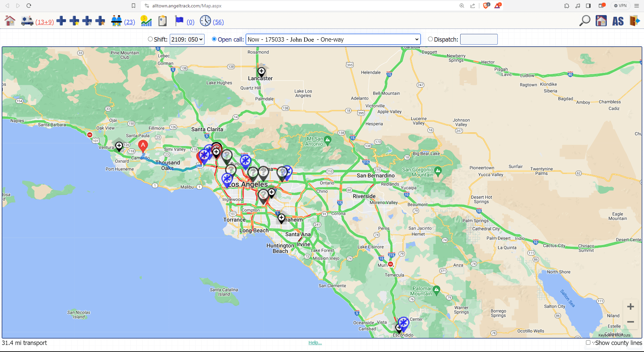Image resolution: width=644 pixels, height=352 pixels.
Task: Open the clock timecard icon
Action: (205, 21)
